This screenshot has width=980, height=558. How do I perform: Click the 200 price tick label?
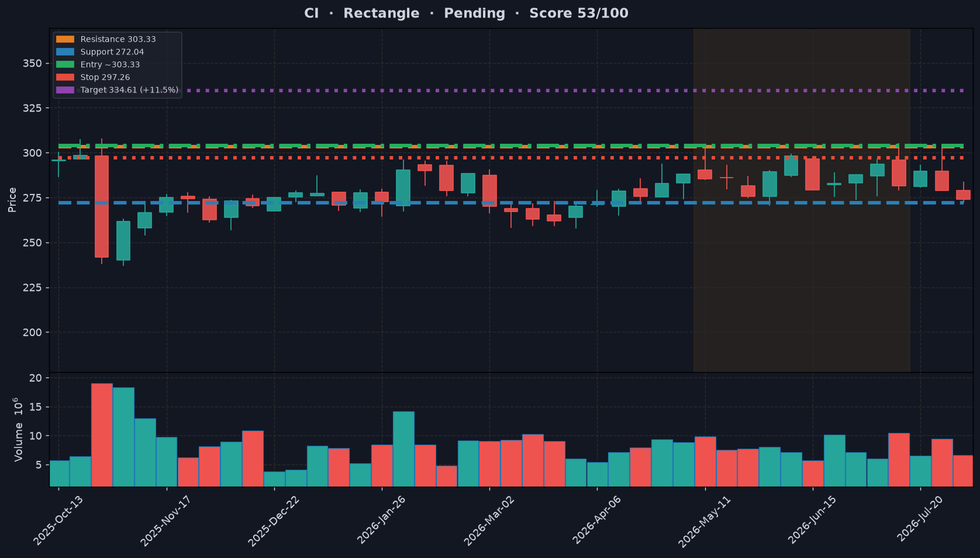33,332
